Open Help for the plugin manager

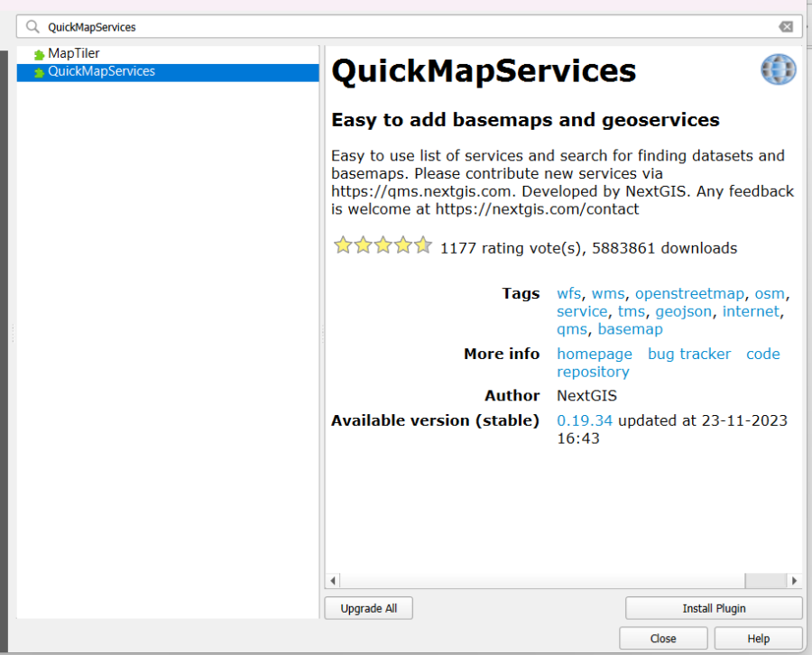tap(758, 638)
